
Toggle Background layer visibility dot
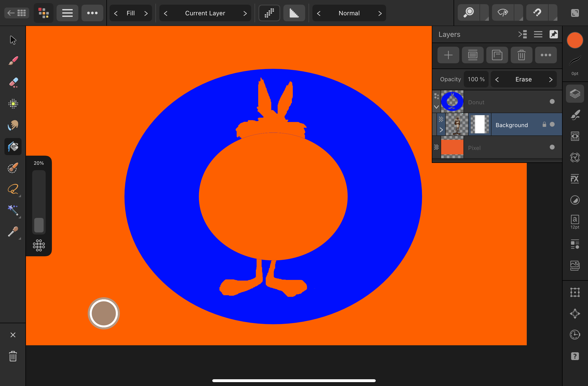coord(552,125)
